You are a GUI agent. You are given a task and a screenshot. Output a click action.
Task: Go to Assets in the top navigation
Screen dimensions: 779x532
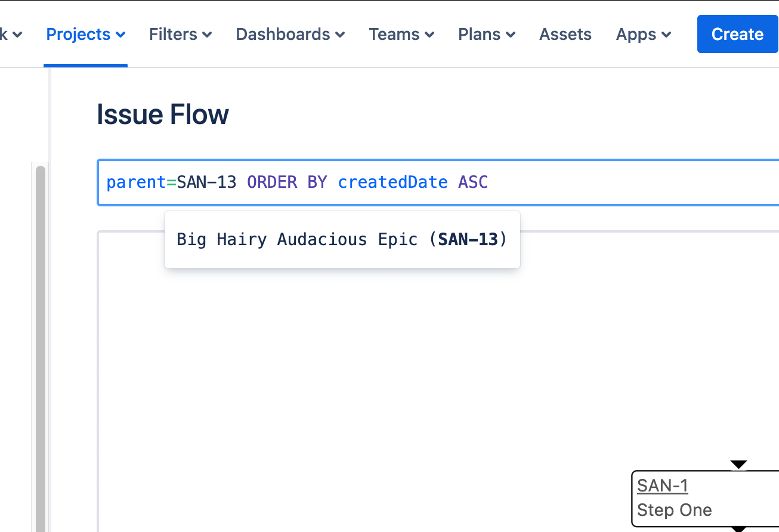tap(565, 35)
